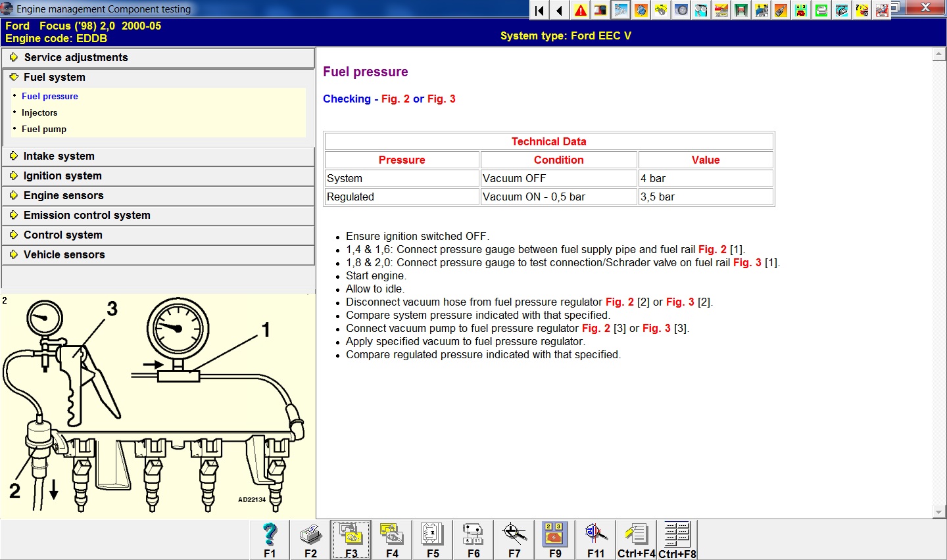This screenshot has height=560, width=947.
Task: Expand the Intake system section
Action: (x=59, y=156)
